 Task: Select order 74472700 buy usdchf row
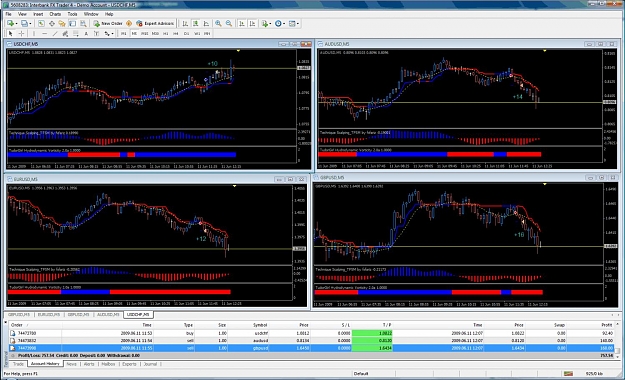pyautogui.click(x=311, y=333)
